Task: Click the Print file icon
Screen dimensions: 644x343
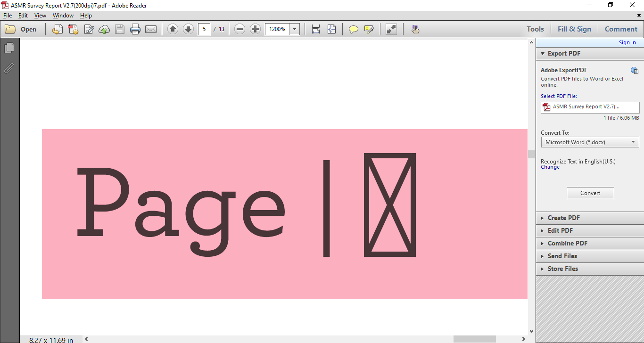Action: pyautogui.click(x=135, y=29)
